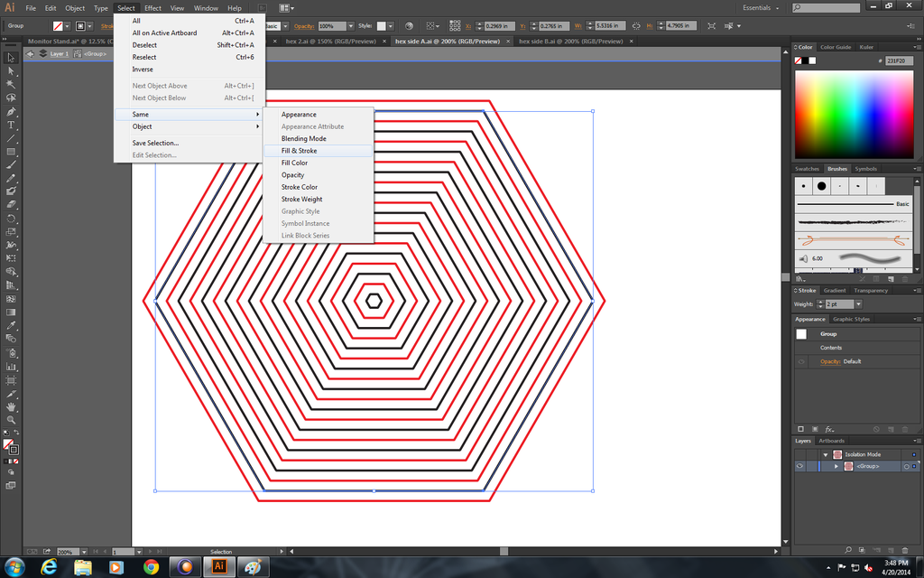This screenshot has height=578, width=924.
Task: Choose Fill & Stroke from Same submenu
Action: pos(299,151)
